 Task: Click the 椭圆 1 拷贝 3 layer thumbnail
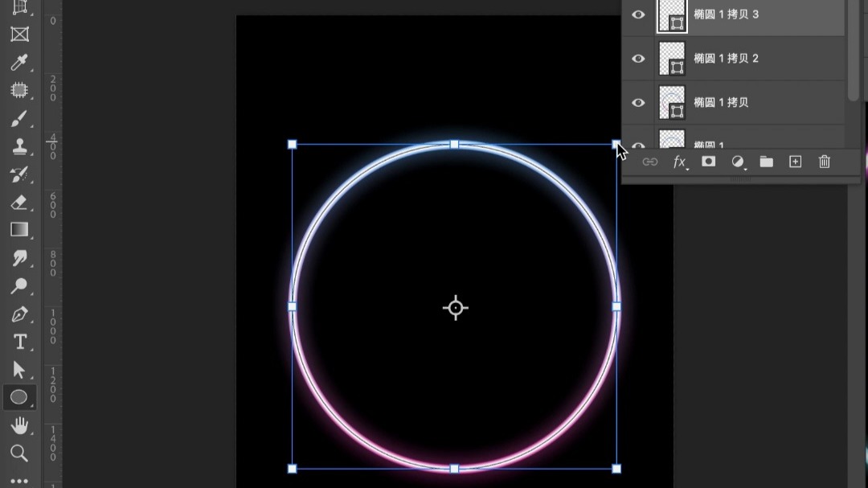672,15
